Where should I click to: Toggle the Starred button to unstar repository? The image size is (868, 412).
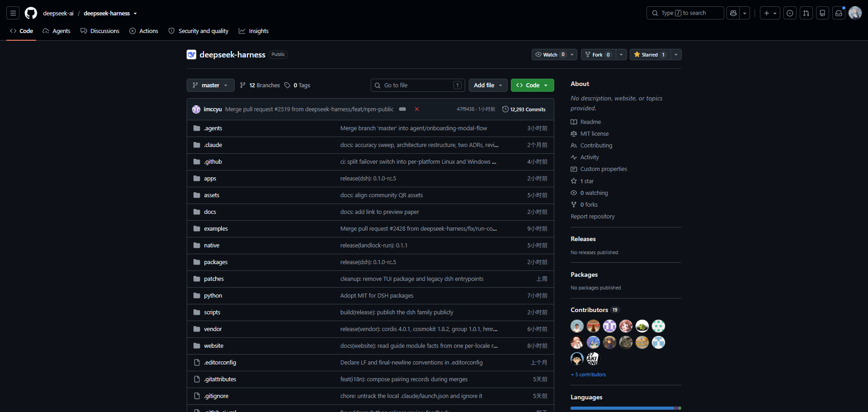(650, 55)
